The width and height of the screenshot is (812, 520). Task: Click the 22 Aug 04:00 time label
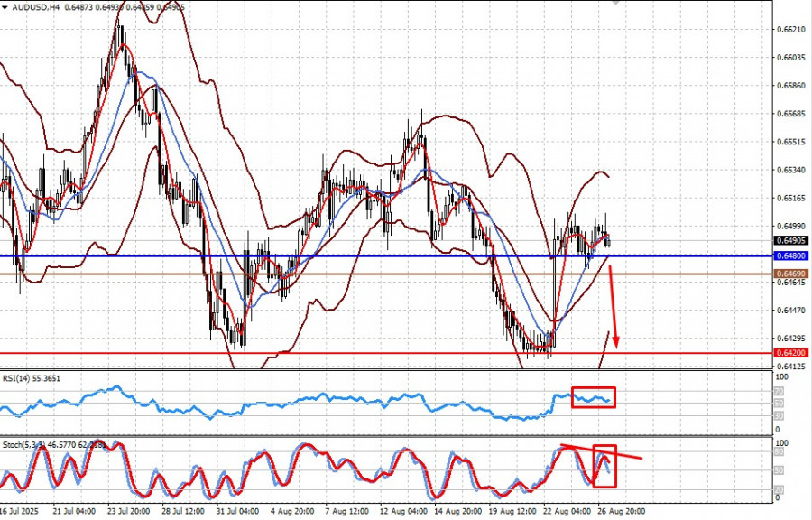coord(567,511)
